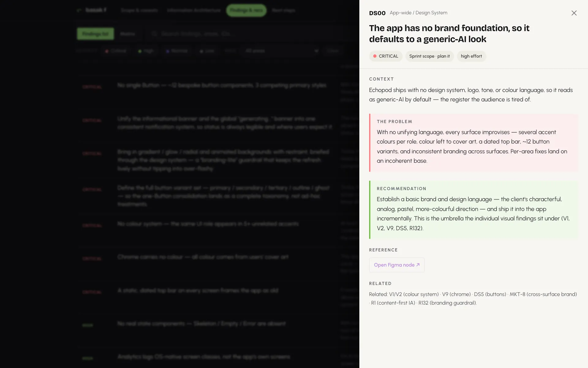Switch to the Matrix view
This screenshot has width=588, height=368.
click(x=127, y=34)
